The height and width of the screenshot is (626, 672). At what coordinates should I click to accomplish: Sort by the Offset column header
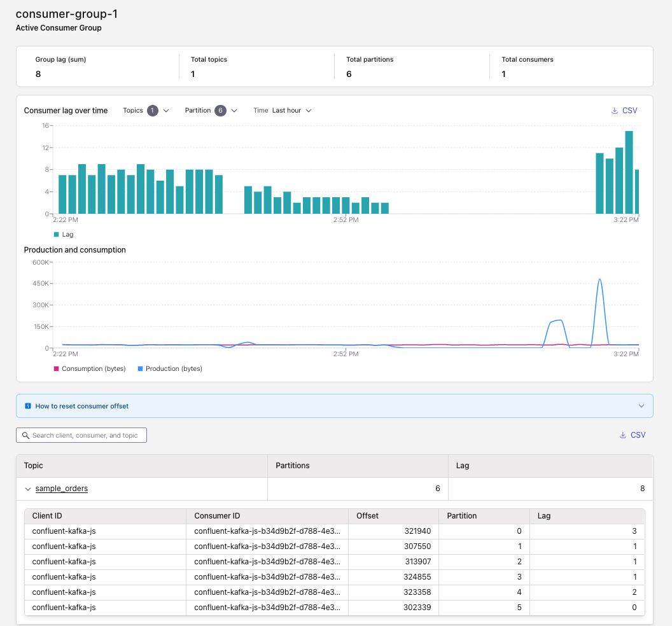pyautogui.click(x=367, y=516)
